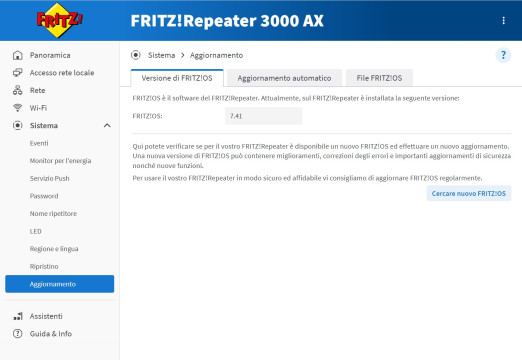The height and width of the screenshot is (360, 522).
Task: Click the FRITZ! logo
Action: click(59, 20)
